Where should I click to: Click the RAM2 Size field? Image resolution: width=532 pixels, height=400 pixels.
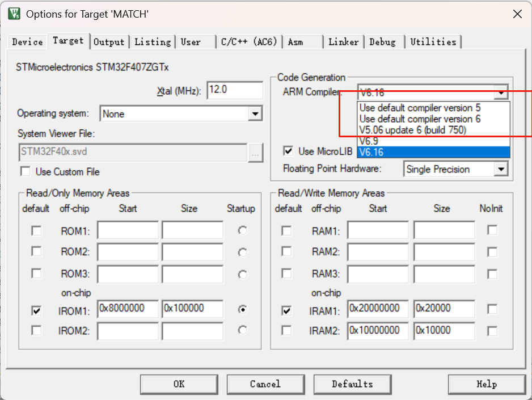coord(444,252)
